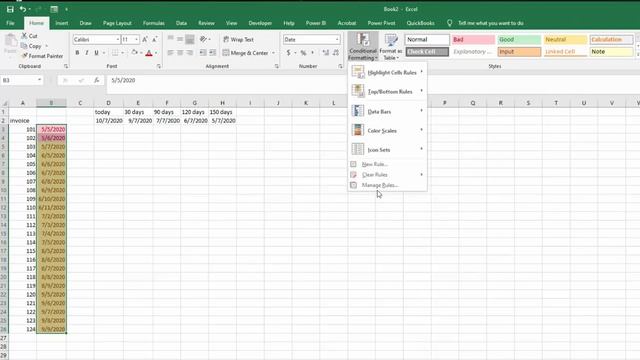
Task: Click the Save icon in quick access toolbar
Action: [10, 9]
